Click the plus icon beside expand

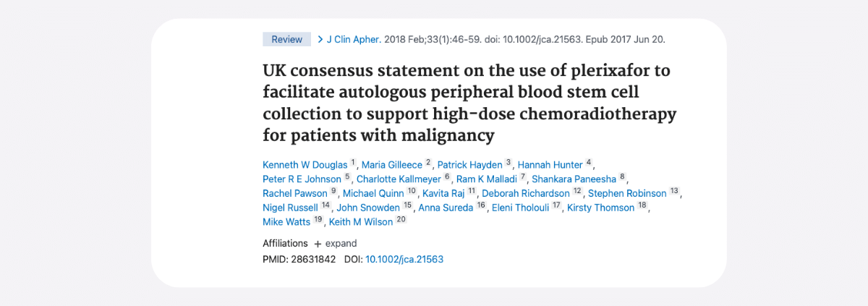(318, 244)
